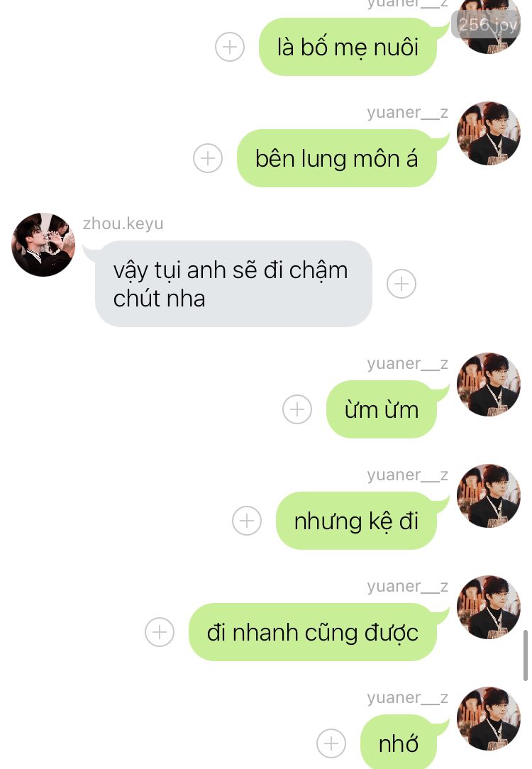Select the "bên lung môn á" message bubble
The image size is (532, 769).
tap(336, 158)
